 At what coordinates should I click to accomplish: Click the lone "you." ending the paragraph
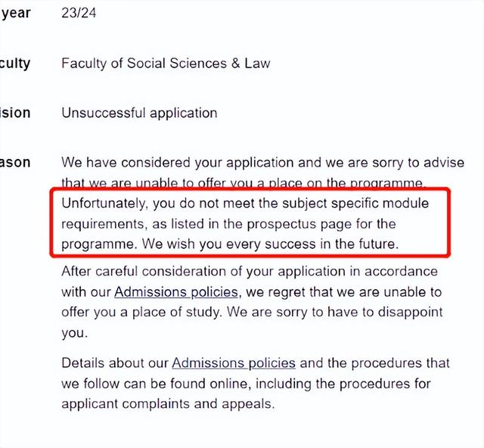pyautogui.click(x=75, y=334)
